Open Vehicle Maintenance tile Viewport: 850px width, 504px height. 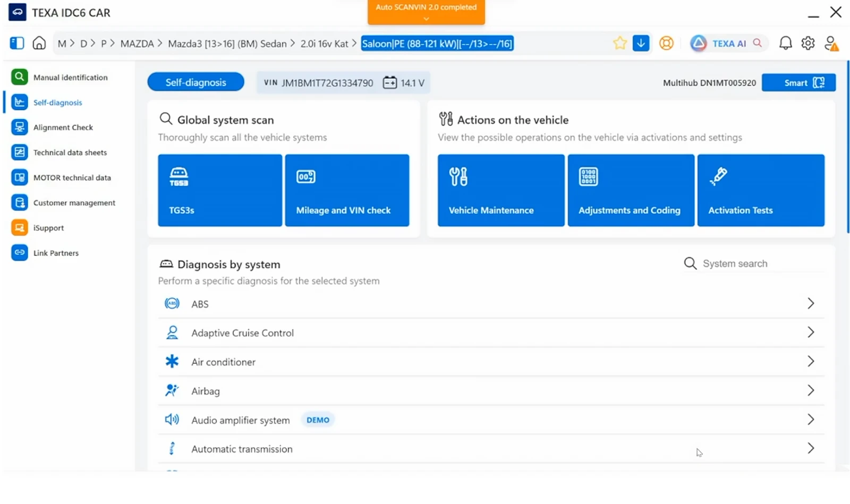501,190
